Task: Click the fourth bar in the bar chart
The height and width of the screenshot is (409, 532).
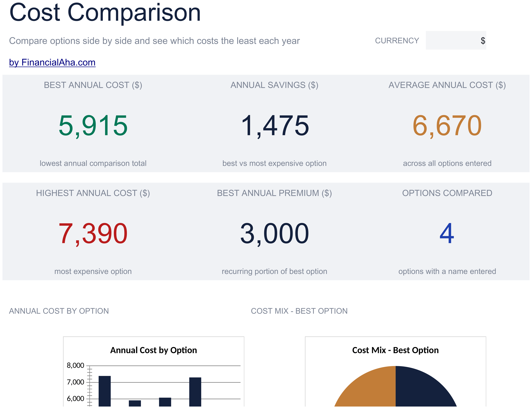Action: (195, 392)
